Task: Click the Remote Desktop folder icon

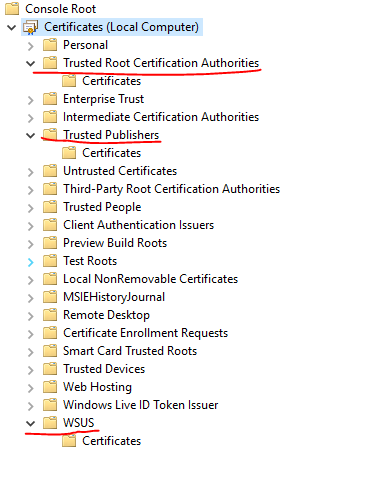Action: [x=50, y=315]
